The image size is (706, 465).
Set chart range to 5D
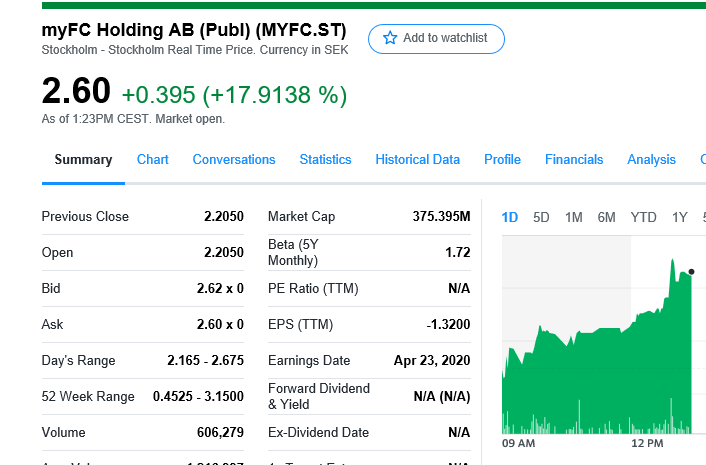click(541, 217)
